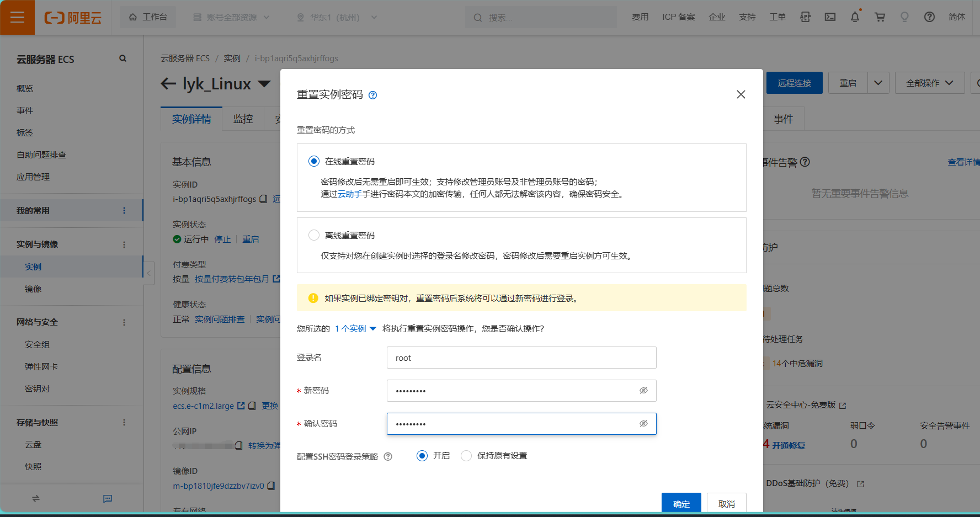Show the 新密码 field with eye icon
Screen dimensions: 980x517
tap(643, 390)
